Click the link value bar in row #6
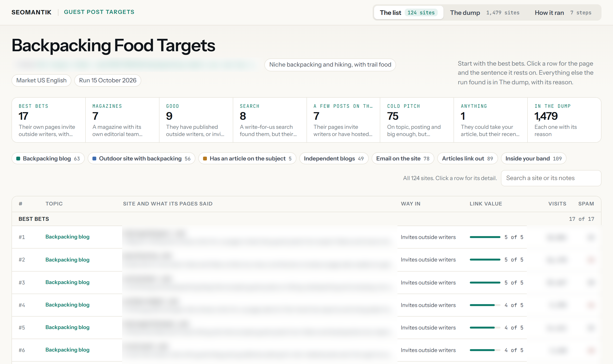This screenshot has width=613, height=364. [485, 350]
